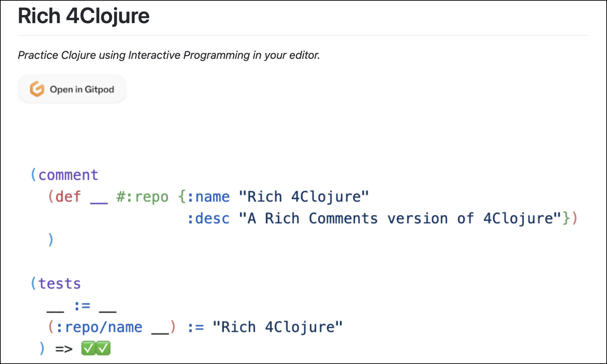
Task: Click the :desc keyword in map
Action: 208,219
